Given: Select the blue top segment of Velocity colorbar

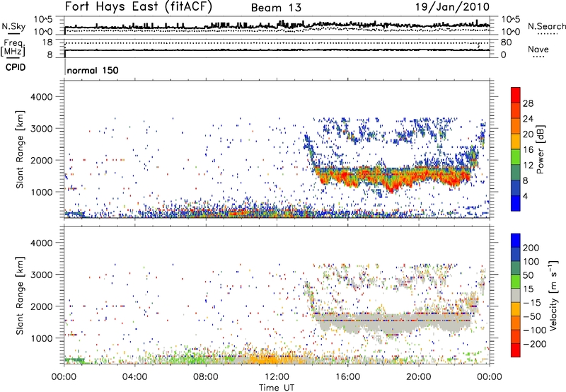Looking at the screenshot, I should 516,241.
